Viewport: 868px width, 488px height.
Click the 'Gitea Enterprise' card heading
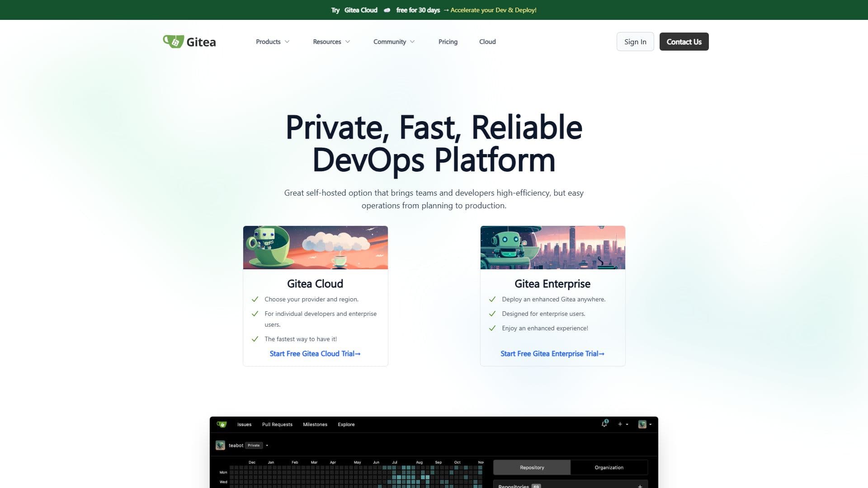[552, 284]
